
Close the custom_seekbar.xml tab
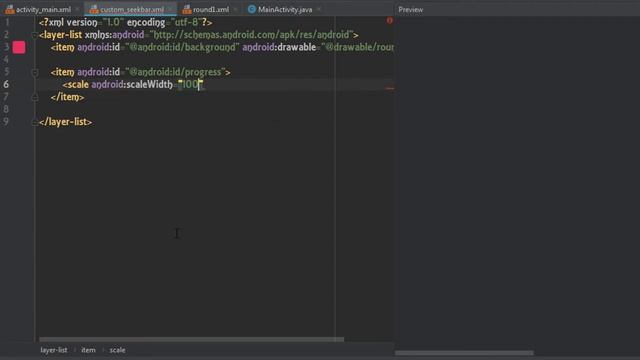(170, 9)
